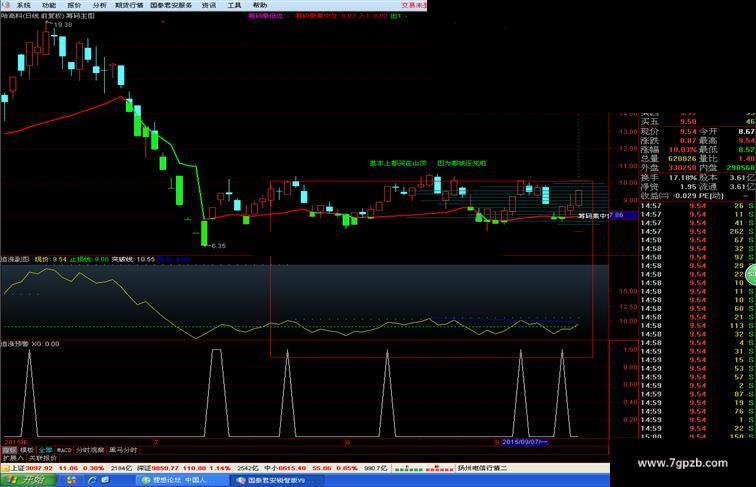
Task: Click the first quick launch icon
Action: [71, 480]
